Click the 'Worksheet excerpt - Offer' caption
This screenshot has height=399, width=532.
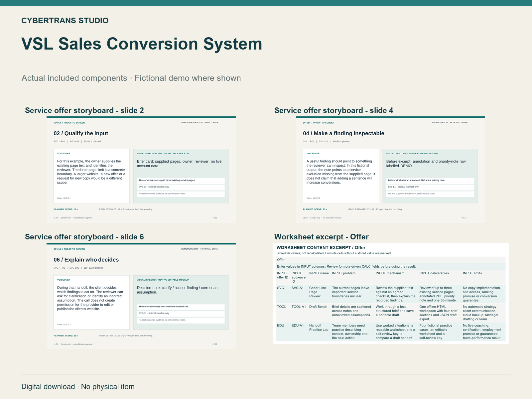pyautogui.click(x=322, y=237)
